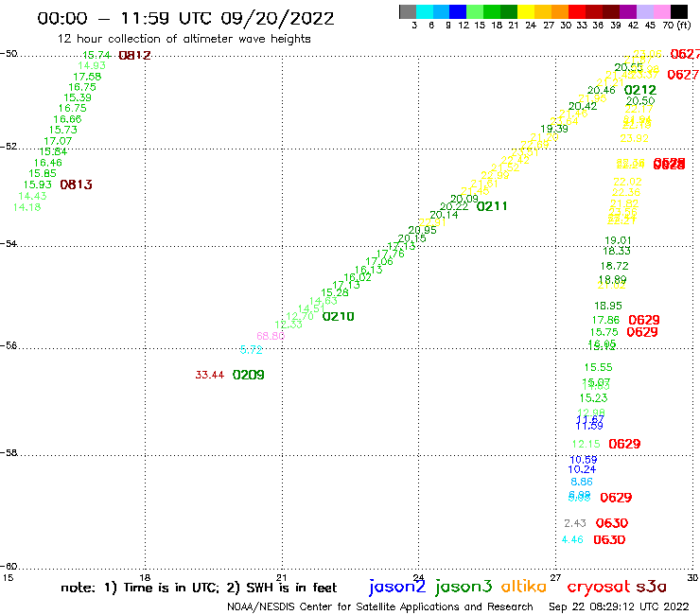The height and width of the screenshot is (615, 700).
Task: Select the cryosat satellite label
Action: [599, 587]
